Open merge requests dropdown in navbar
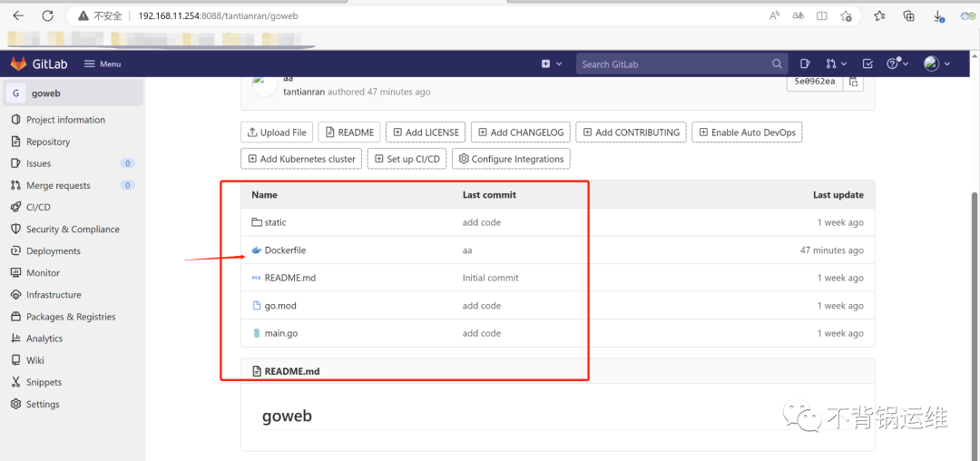 point(837,64)
